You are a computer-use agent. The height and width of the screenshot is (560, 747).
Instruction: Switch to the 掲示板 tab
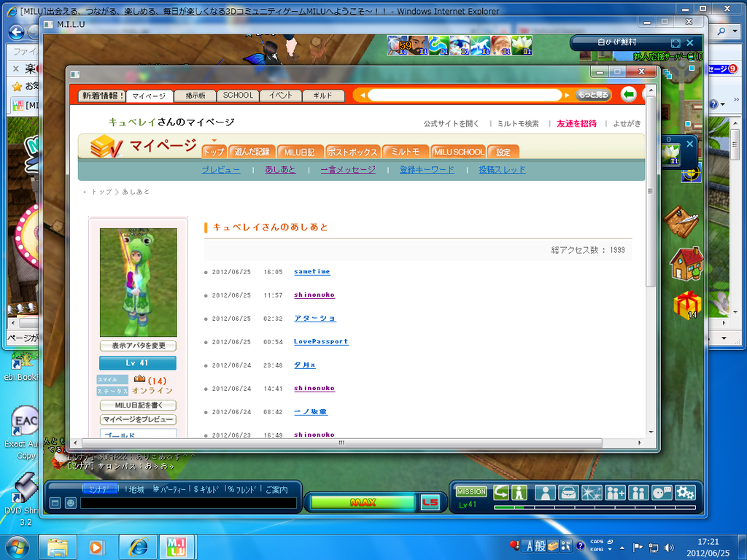pos(196,96)
